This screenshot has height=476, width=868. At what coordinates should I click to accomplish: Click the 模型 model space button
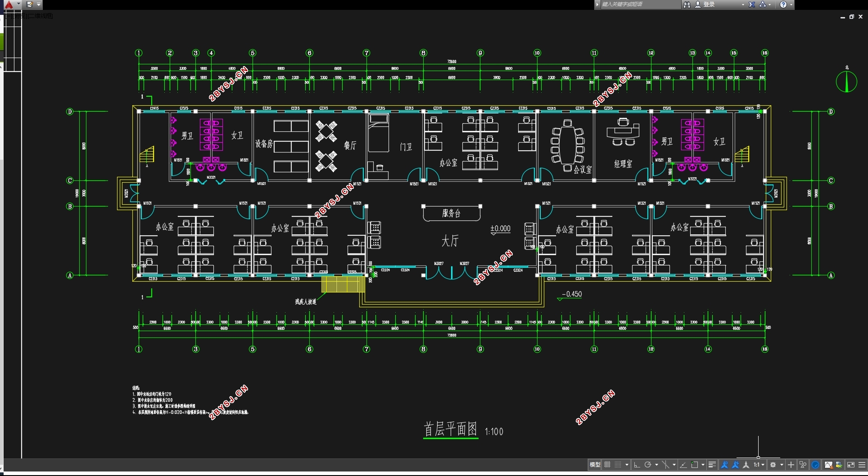pyautogui.click(x=595, y=465)
